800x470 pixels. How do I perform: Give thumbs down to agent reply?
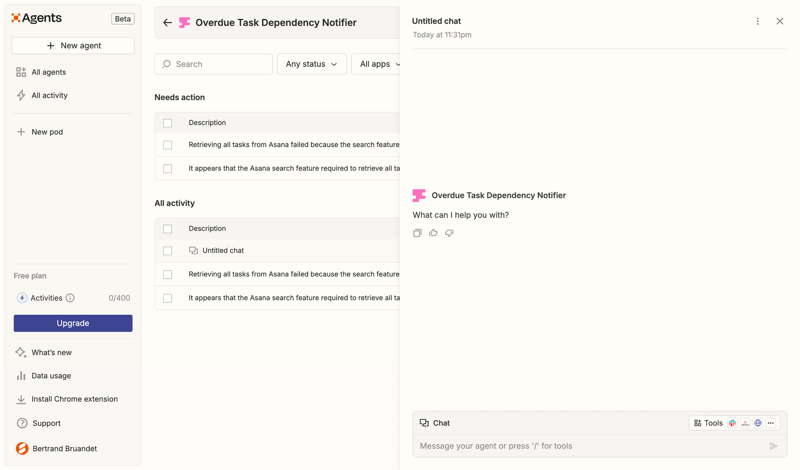tap(449, 233)
